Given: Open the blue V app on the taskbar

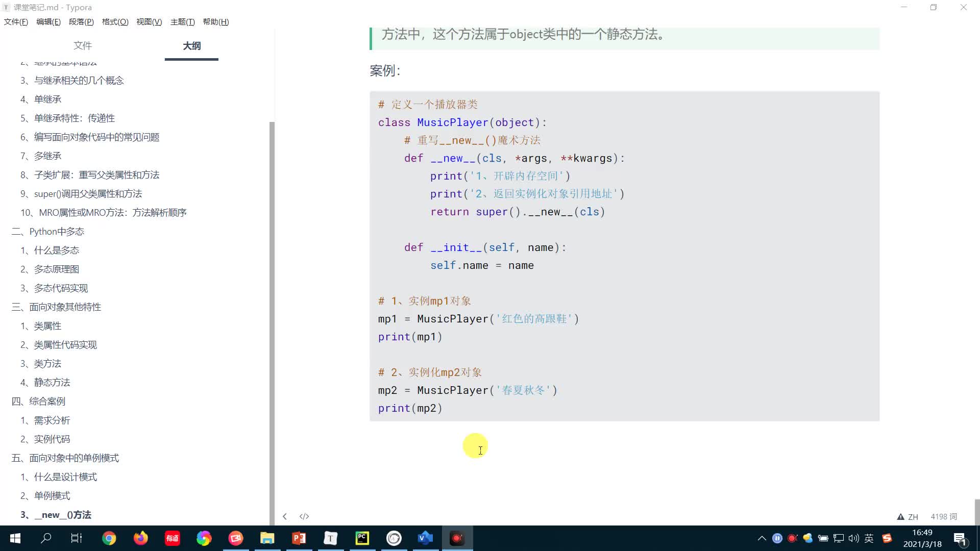Looking at the screenshot, I should [x=425, y=538].
